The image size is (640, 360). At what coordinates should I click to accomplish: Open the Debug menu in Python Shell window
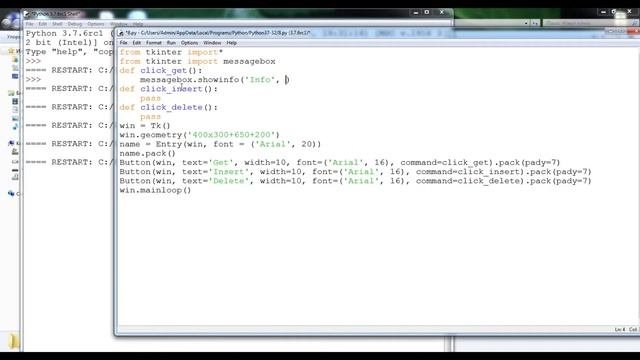[x=75, y=24]
